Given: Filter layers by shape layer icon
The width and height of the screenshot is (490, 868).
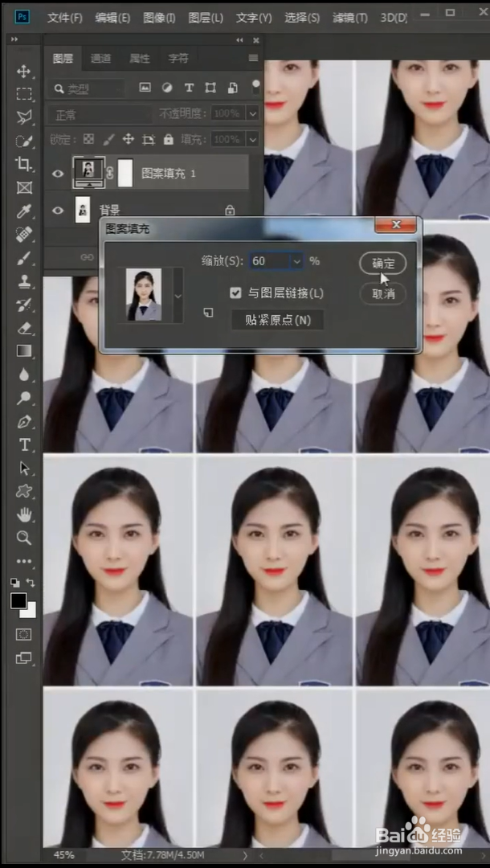Looking at the screenshot, I should pos(210,88).
